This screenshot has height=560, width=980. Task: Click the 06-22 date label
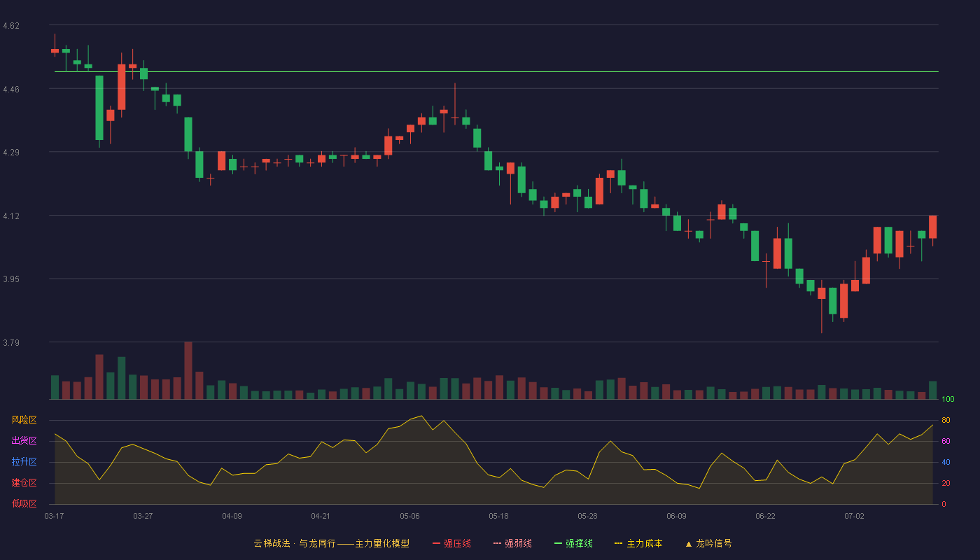click(x=765, y=516)
